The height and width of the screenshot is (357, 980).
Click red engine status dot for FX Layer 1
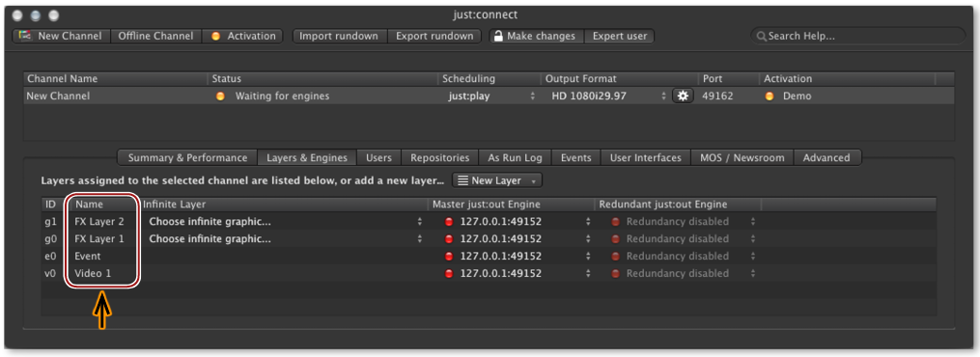click(x=448, y=239)
